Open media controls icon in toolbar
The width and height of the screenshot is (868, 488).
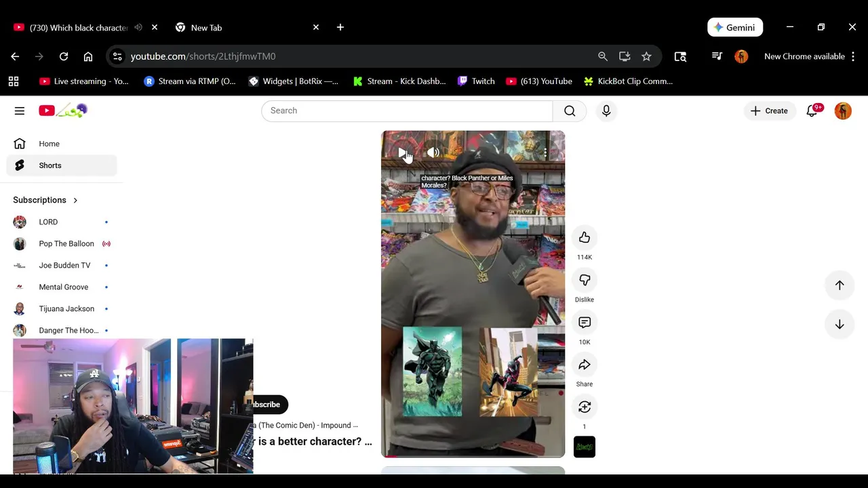(x=717, y=56)
